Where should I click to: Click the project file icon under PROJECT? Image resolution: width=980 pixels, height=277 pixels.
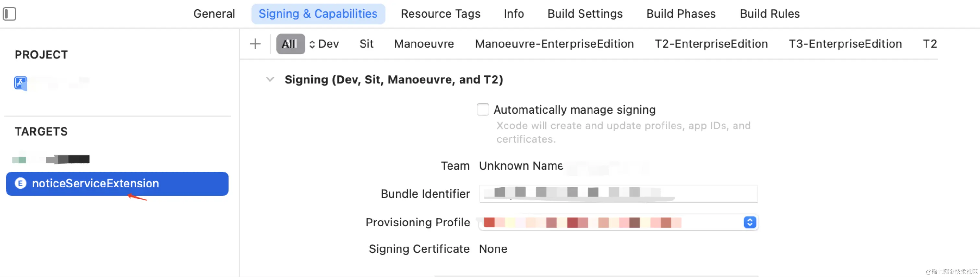[x=20, y=83]
